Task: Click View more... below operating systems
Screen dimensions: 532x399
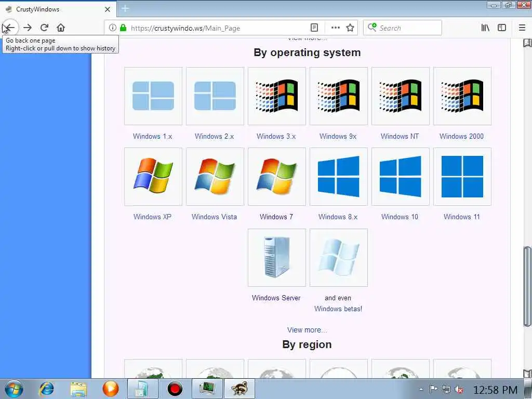Action: click(x=307, y=330)
